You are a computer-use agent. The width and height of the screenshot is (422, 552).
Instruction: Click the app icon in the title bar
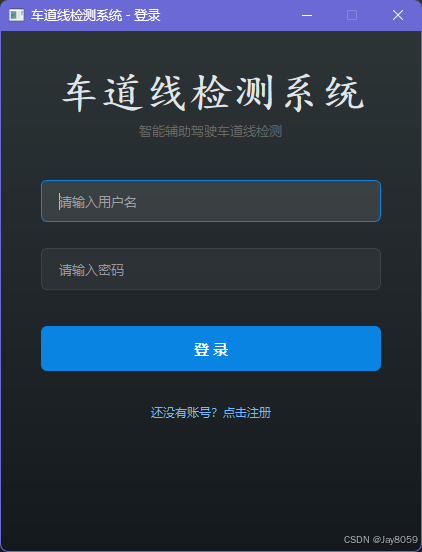(16, 15)
